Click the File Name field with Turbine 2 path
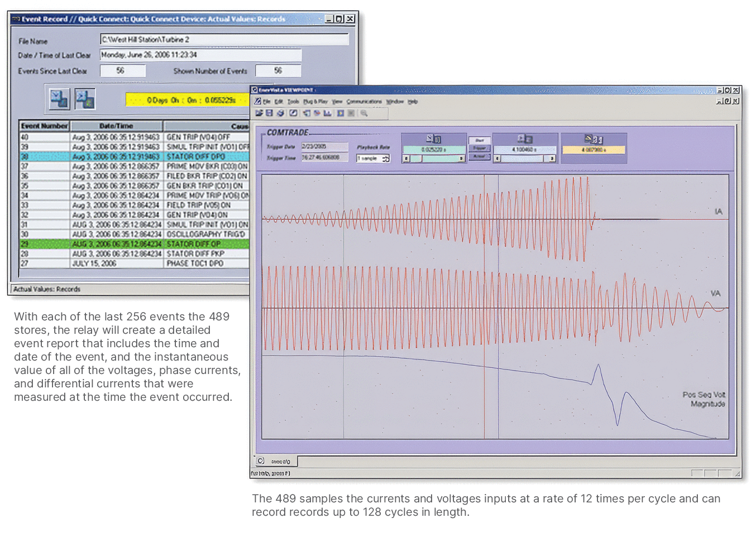 (224, 40)
